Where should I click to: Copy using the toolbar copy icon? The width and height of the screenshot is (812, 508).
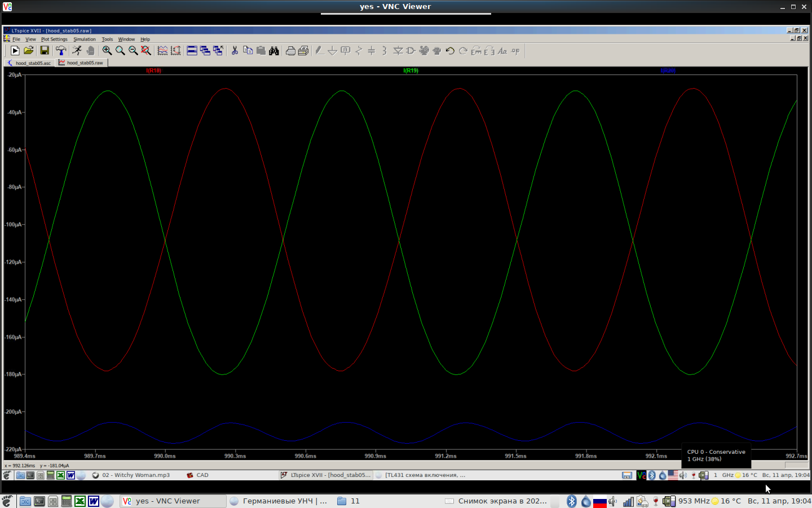click(x=248, y=51)
